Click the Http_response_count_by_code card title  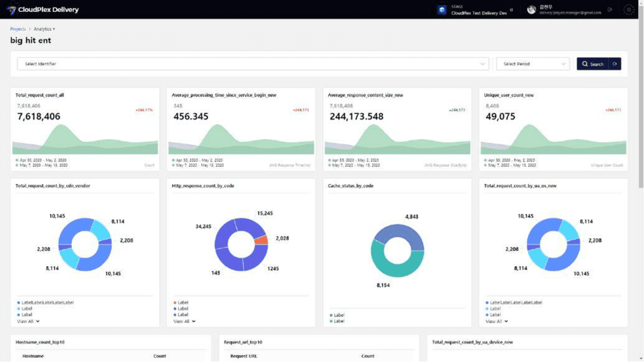click(203, 186)
